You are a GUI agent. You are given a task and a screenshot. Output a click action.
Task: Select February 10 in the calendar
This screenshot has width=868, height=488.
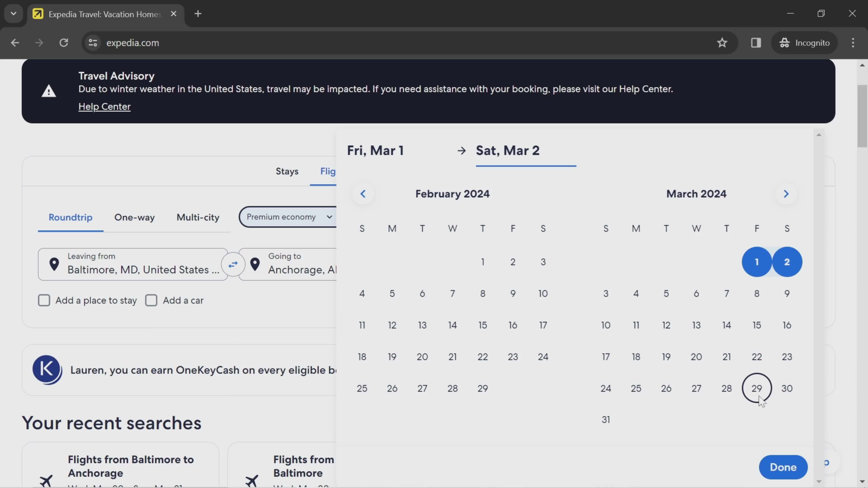click(x=543, y=293)
